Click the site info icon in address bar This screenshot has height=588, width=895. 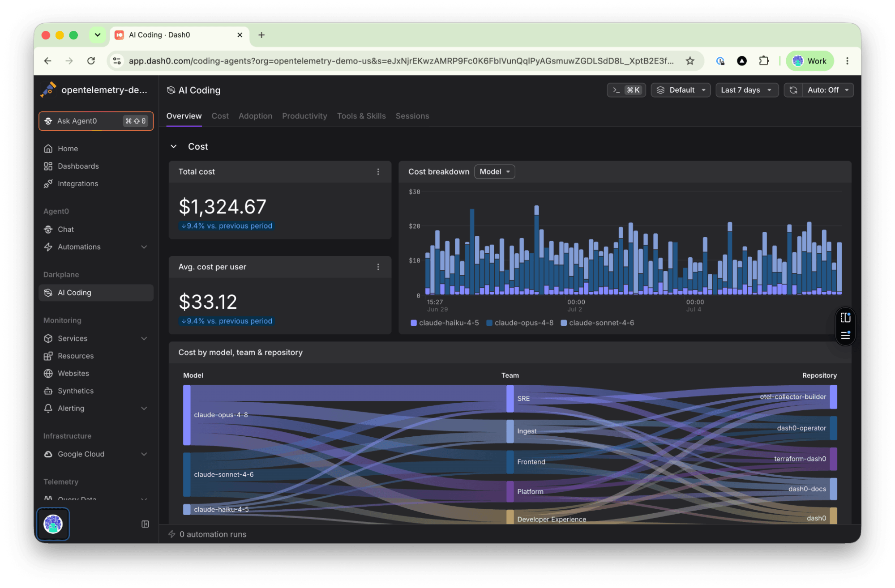117,61
